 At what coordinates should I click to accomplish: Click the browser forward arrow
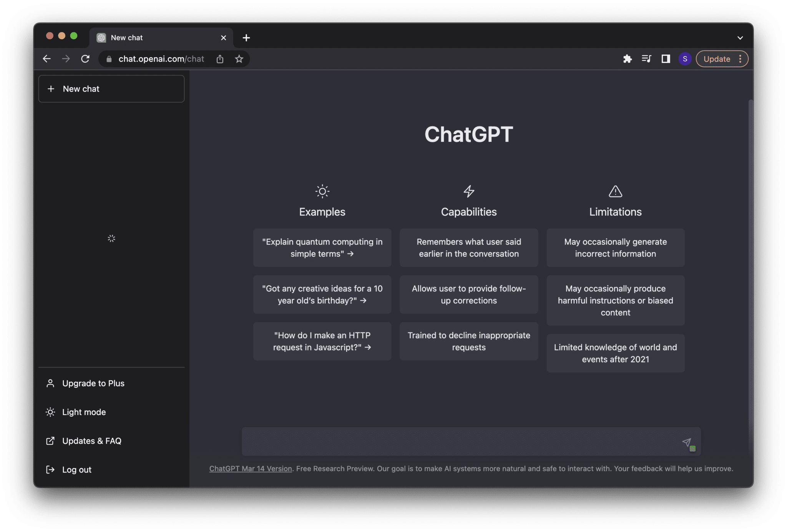click(66, 59)
